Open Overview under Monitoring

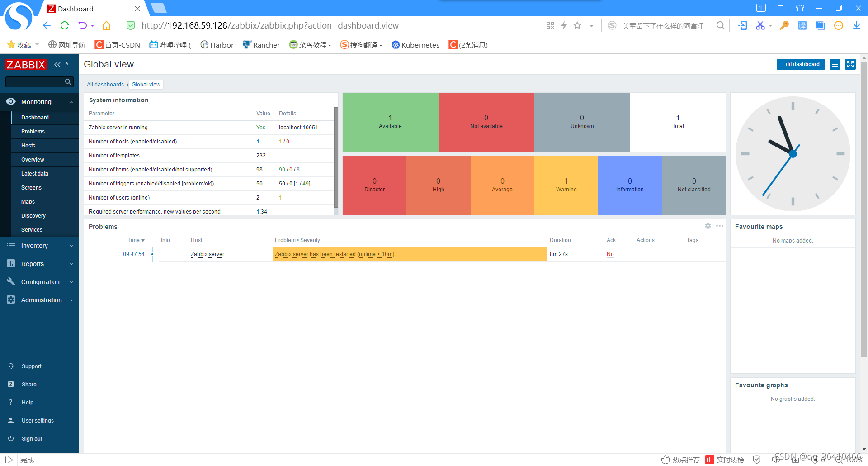tap(33, 160)
